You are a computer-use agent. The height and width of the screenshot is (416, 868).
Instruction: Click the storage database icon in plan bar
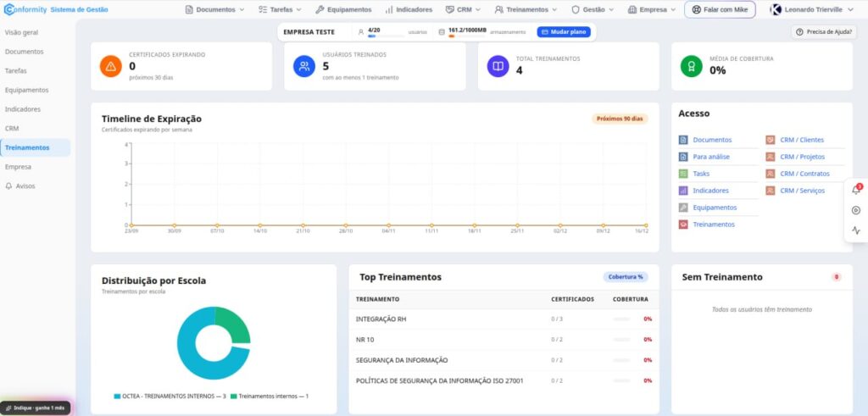point(441,32)
